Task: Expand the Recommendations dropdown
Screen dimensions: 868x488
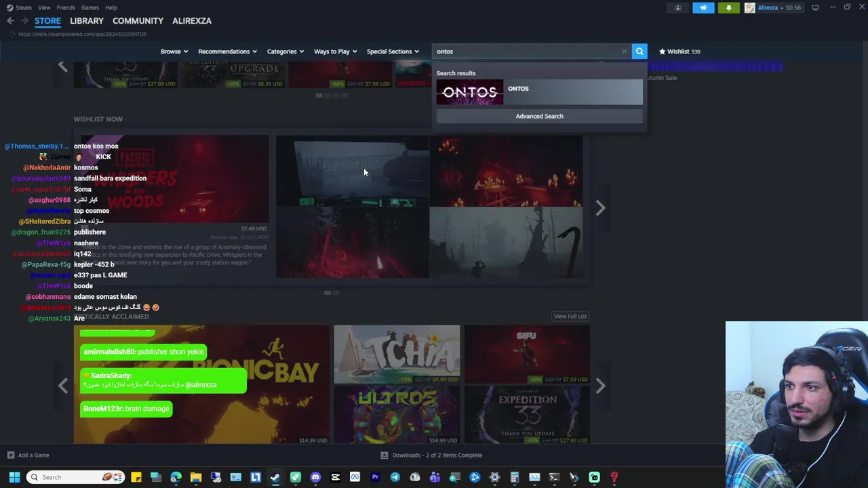Action: [227, 52]
